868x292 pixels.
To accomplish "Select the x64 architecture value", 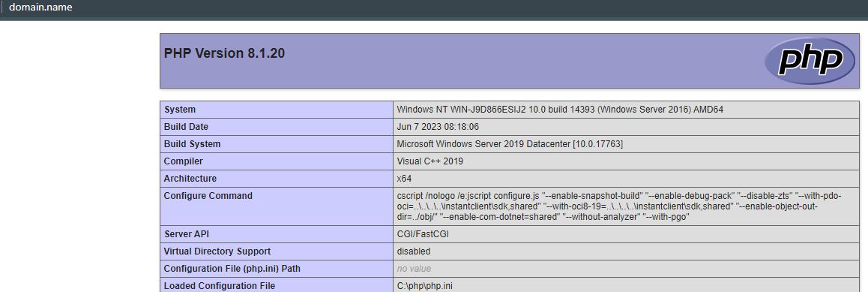I will point(404,179).
